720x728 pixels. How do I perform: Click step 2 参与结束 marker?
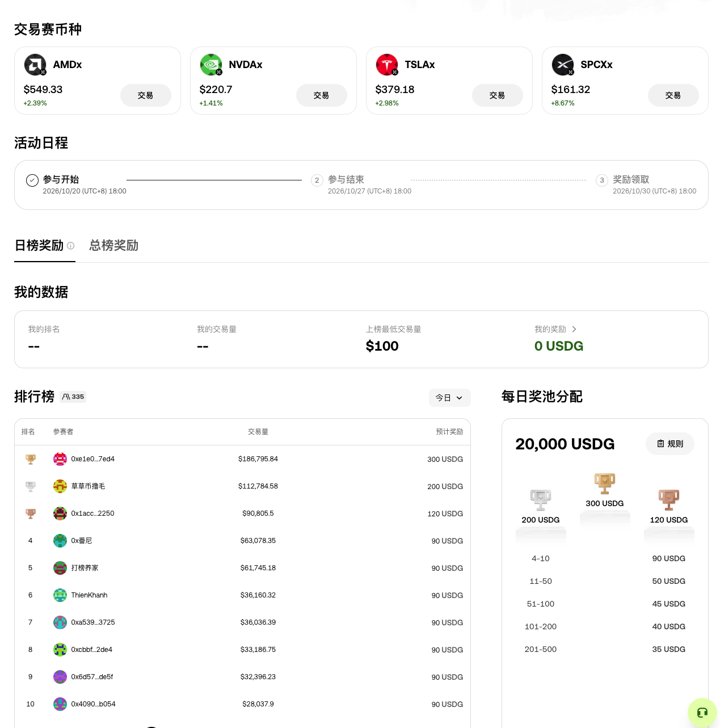pyautogui.click(x=317, y=180)
